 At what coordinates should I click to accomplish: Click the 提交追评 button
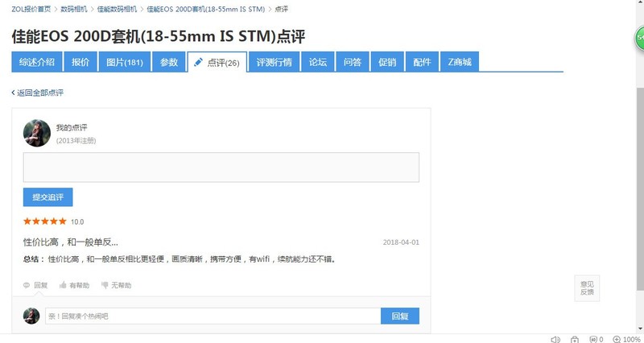pyautogui.click(x=47, y=197)
